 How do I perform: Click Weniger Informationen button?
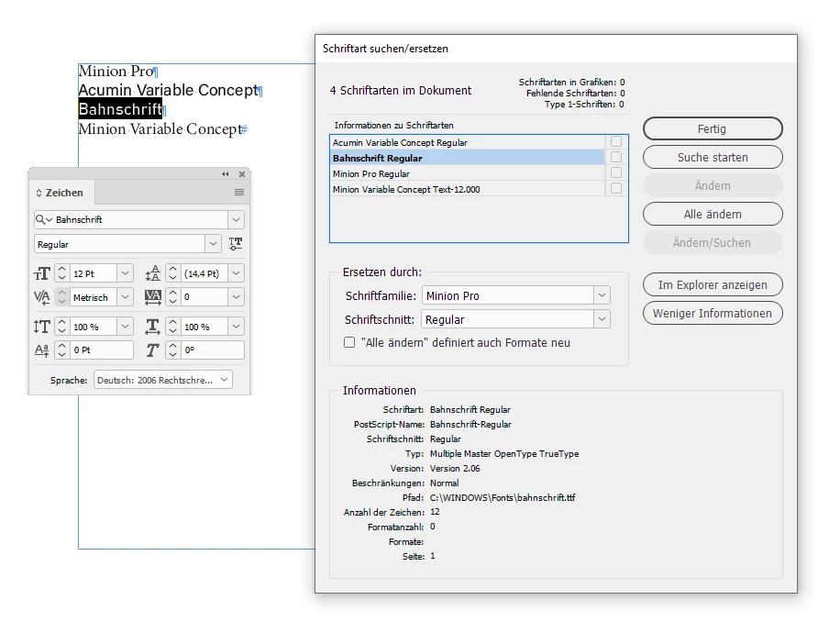713,313
